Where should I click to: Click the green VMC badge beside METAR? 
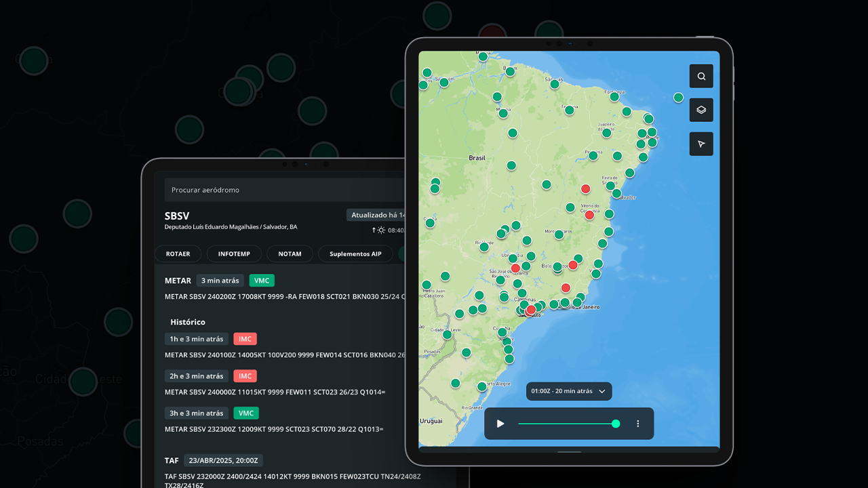(262, 281)
